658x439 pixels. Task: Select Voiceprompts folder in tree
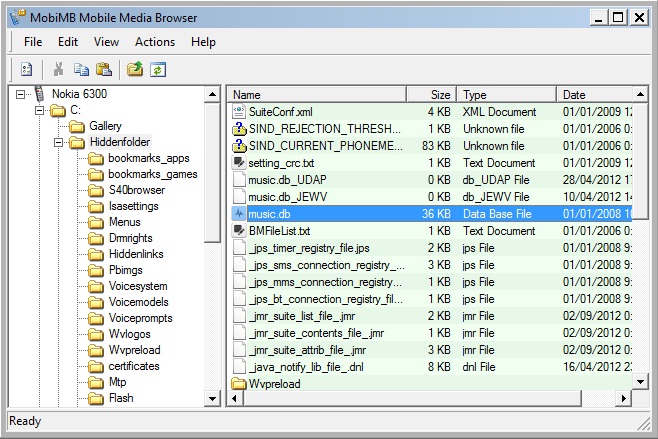[x=141, y=318]
